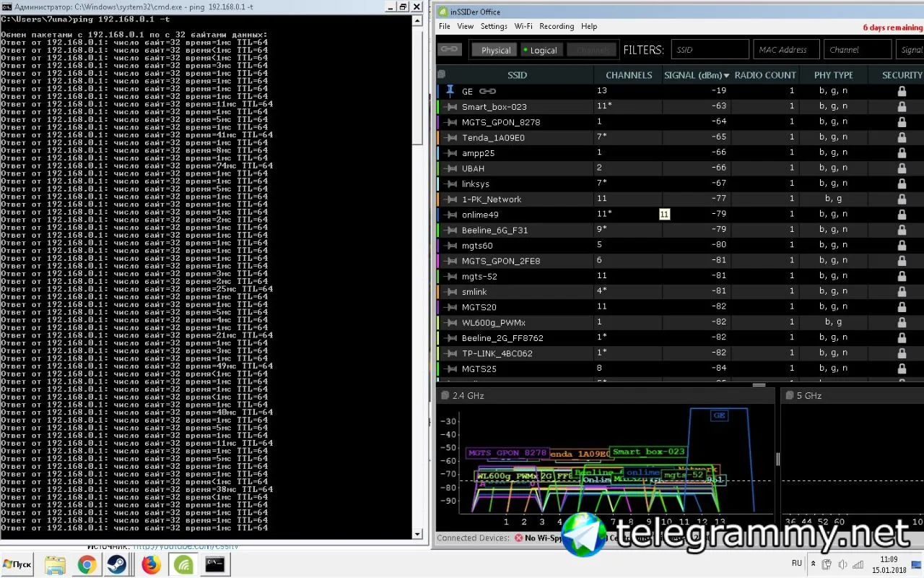Click the Start (Пуск) button
Image resolution: width=924 pixels, height=578 pixels.
(17, 564)
